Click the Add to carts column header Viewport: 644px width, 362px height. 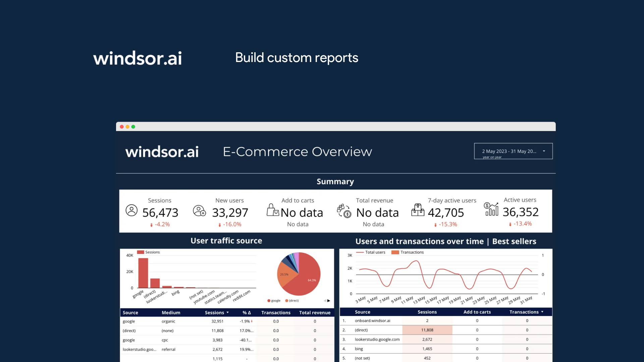[x=477, y=312]
